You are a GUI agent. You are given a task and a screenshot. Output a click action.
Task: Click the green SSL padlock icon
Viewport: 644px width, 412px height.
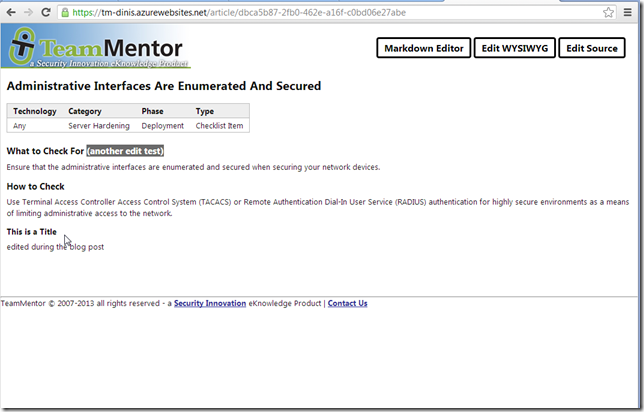(65, 13)
